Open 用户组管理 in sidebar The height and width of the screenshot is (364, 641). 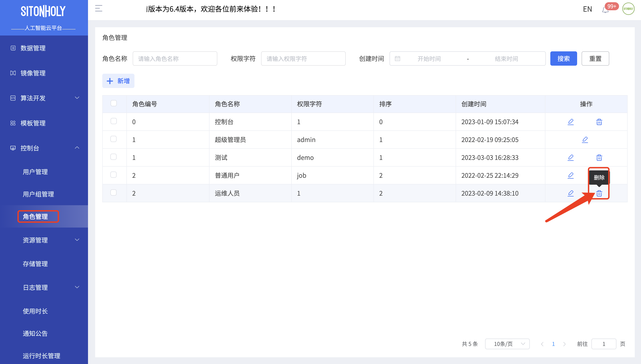[x=38, y=194]
